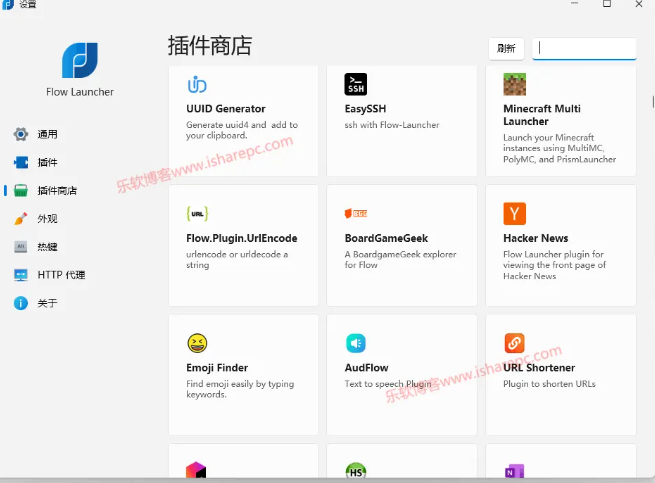Click the General settings gear icon
This screenshot has height=483, width=655.
click(20, 134)
